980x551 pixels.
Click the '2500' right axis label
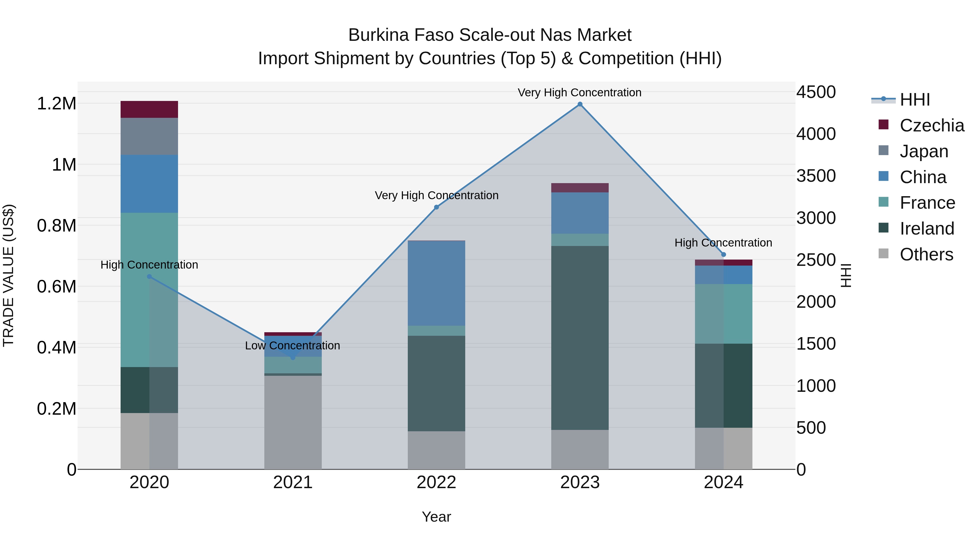816,260
